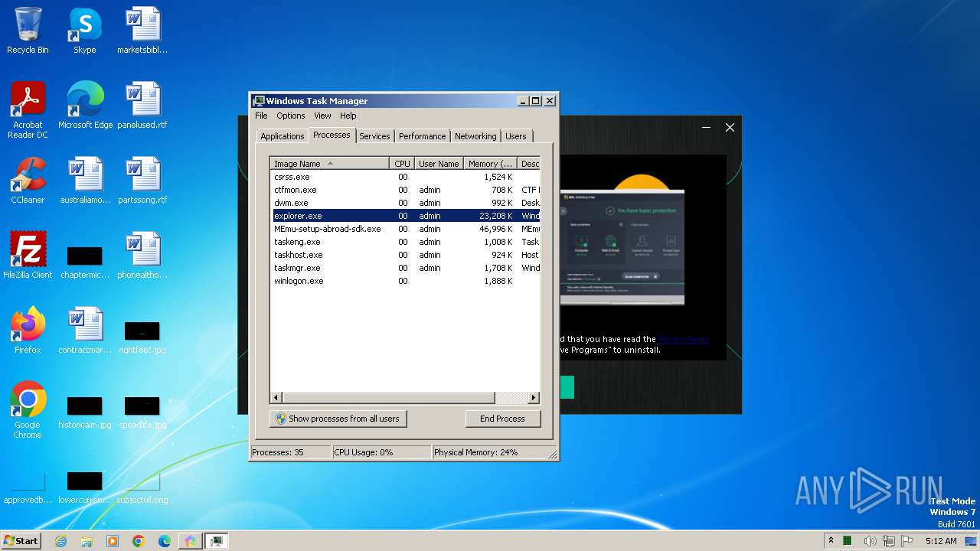Select the taskeng.exe process row
The width and height of the screenshot is (980, 551).
click(x=405, y=242)
